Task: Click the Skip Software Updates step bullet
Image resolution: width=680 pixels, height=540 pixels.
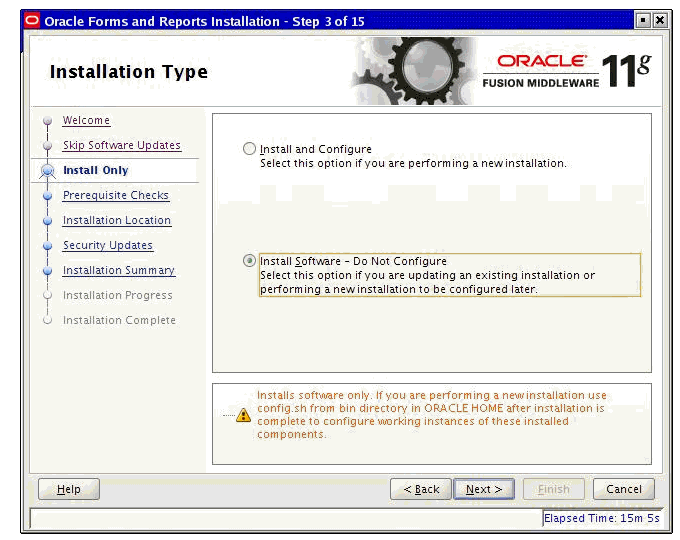Action: point(48,145)
